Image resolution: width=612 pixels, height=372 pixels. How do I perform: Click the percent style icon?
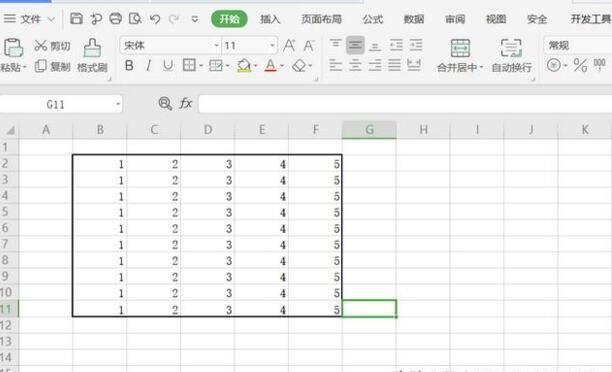pos(580,65)
